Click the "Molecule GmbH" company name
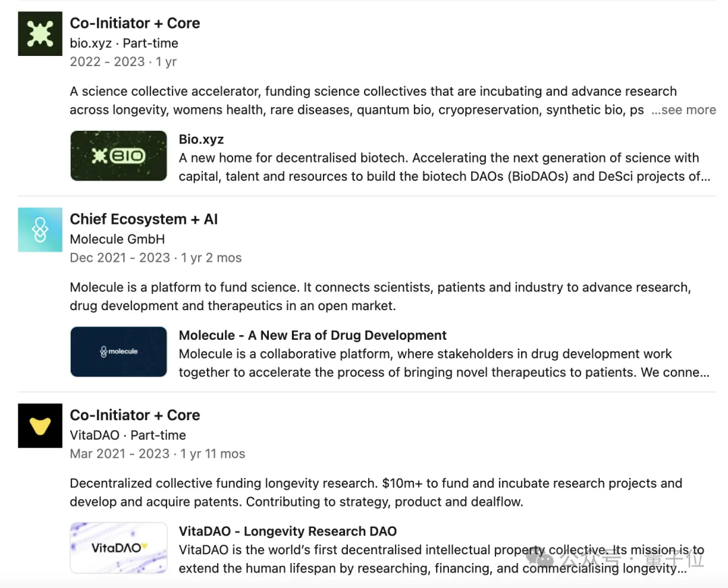Screen dimensions: 728x588 [x=117, y=239]
